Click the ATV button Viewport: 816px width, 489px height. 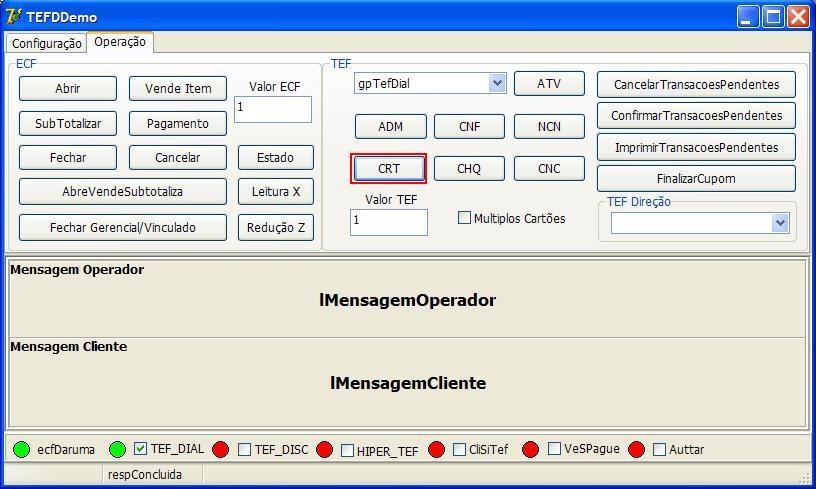click(549, 84)
